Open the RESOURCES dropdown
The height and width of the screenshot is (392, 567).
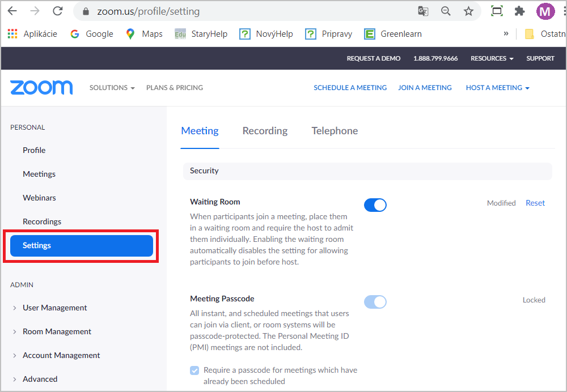tap(492, 58)
